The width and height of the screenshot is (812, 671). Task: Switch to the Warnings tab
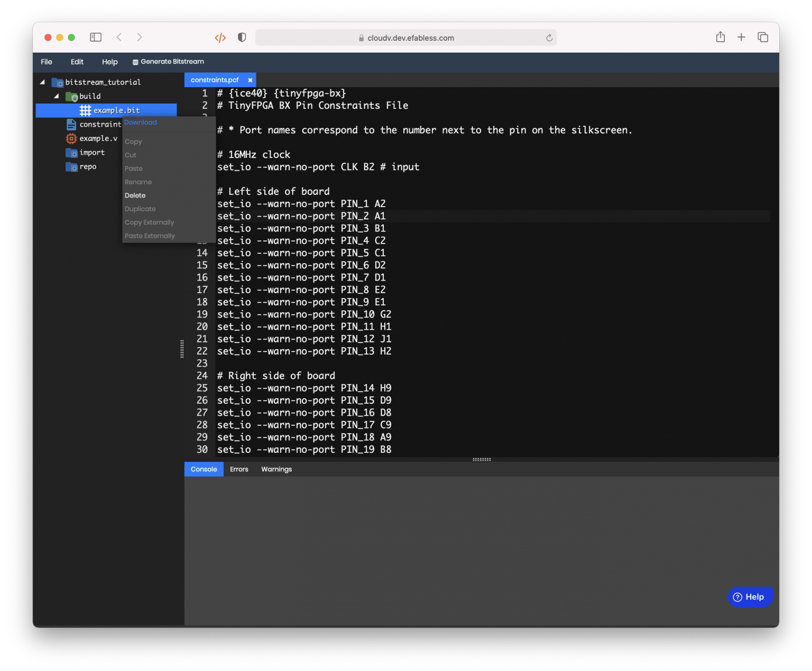(276, 469)
